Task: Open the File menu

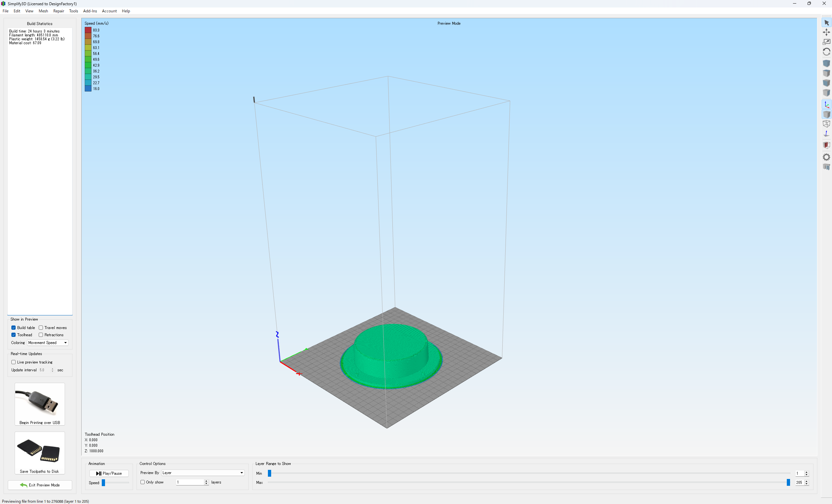Action: 6,11
